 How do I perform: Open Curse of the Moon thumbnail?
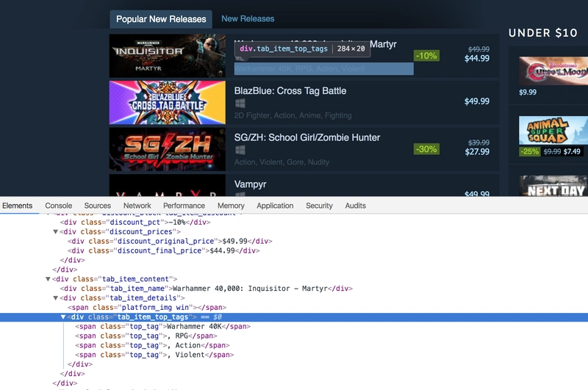pyautogui.click(x=553, y=71)
